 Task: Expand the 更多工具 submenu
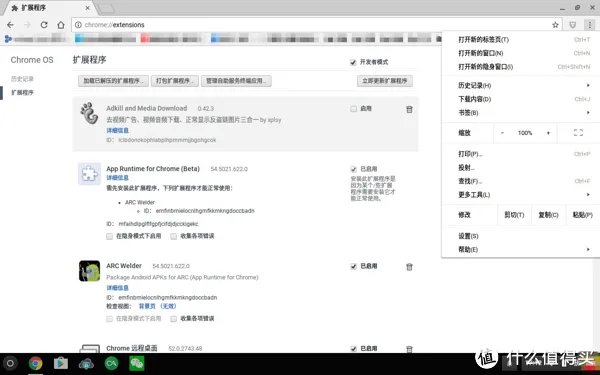(521, 195)
